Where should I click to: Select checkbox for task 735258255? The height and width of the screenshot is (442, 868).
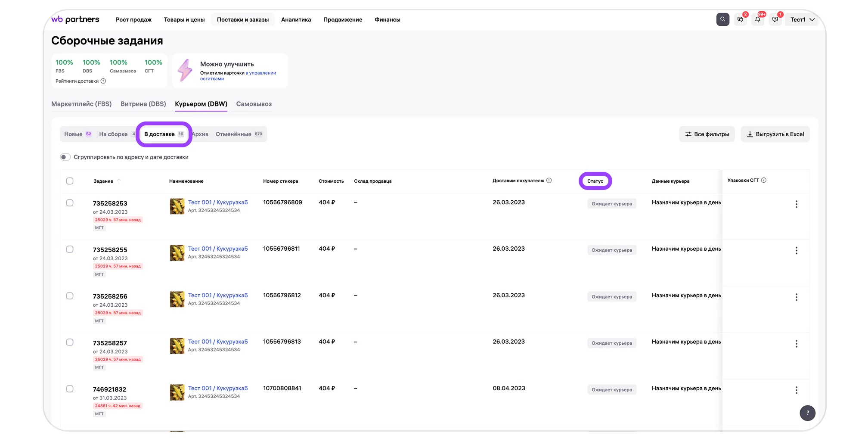(70, 249)
